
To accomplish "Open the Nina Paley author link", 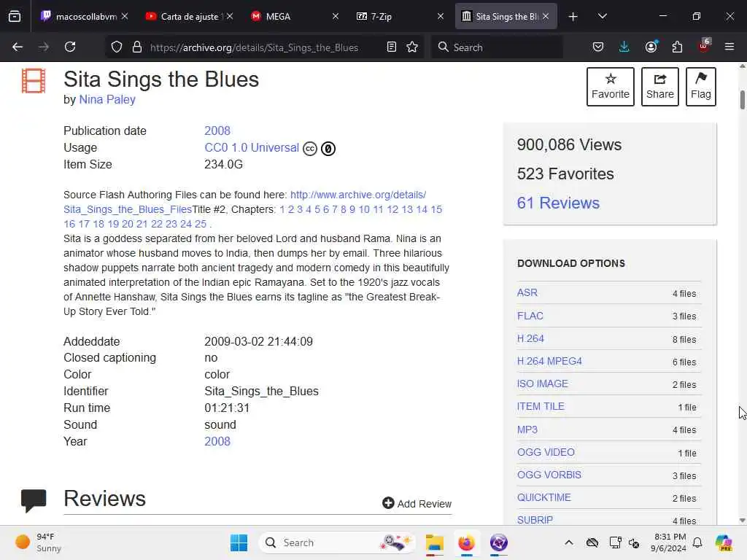I will [107, 99].
